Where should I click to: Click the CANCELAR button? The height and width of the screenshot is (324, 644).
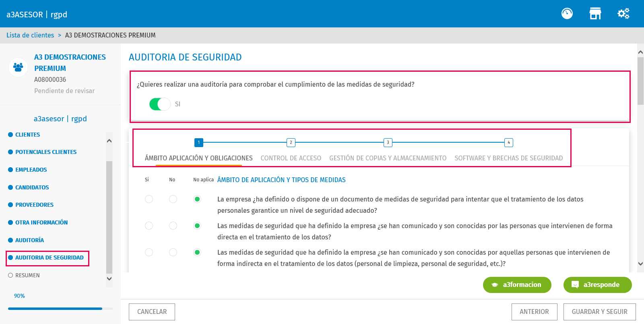tap(152, 312)
